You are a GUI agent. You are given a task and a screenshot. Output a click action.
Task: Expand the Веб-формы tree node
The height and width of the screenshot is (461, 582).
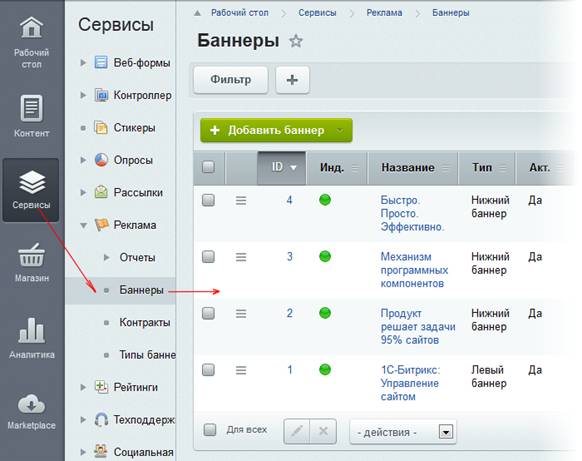(83, 63)
